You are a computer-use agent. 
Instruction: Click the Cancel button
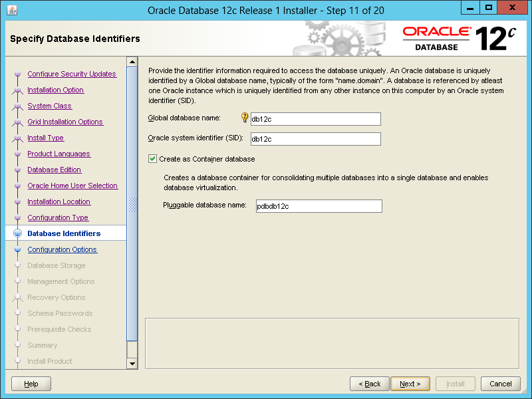(x=501, y=384)
